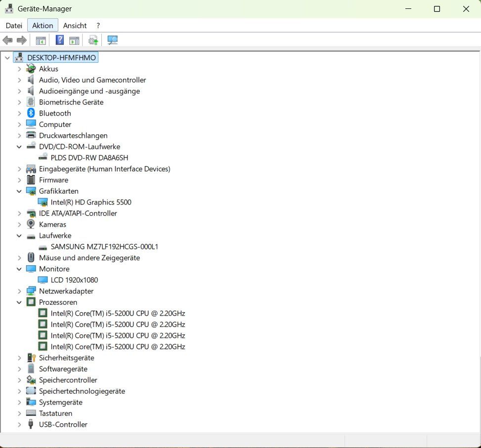Select the Grafikkarten label
Image resolution: width=481 pixels, height=448 pixels.
click(x=59, y=191)
